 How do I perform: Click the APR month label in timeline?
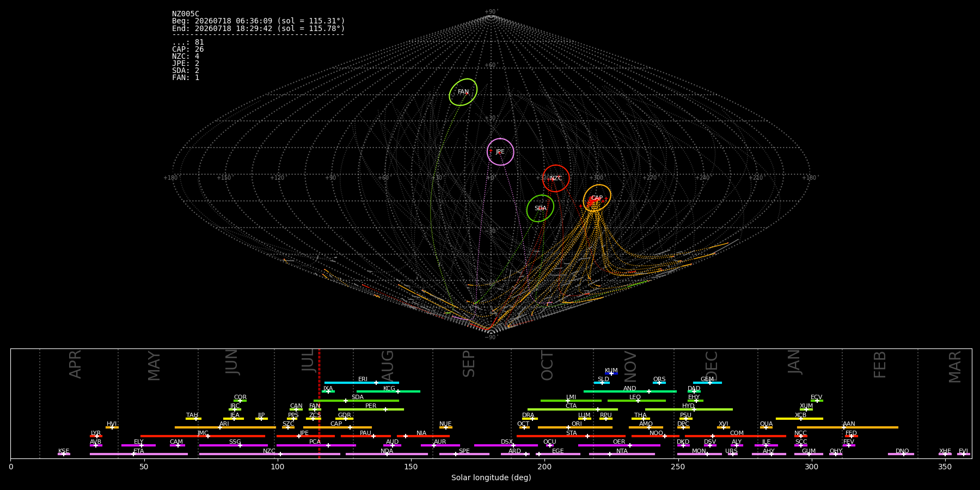point(76,364)
